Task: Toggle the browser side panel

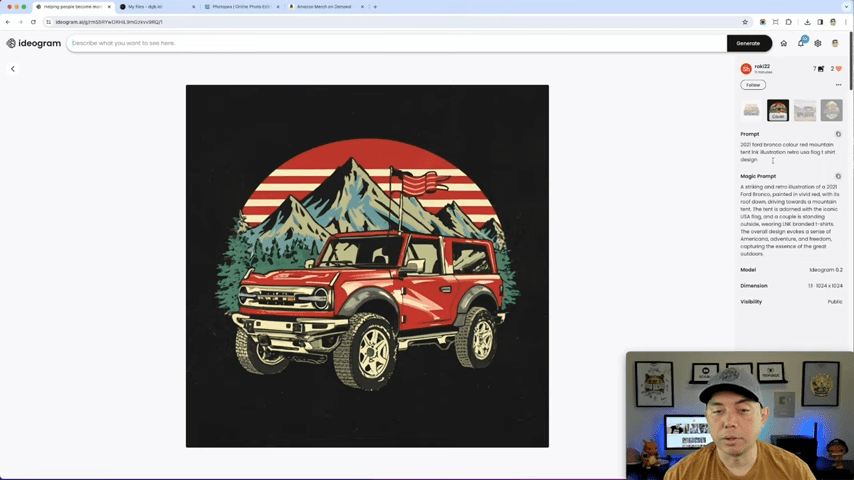Action: tap(820, 22)
